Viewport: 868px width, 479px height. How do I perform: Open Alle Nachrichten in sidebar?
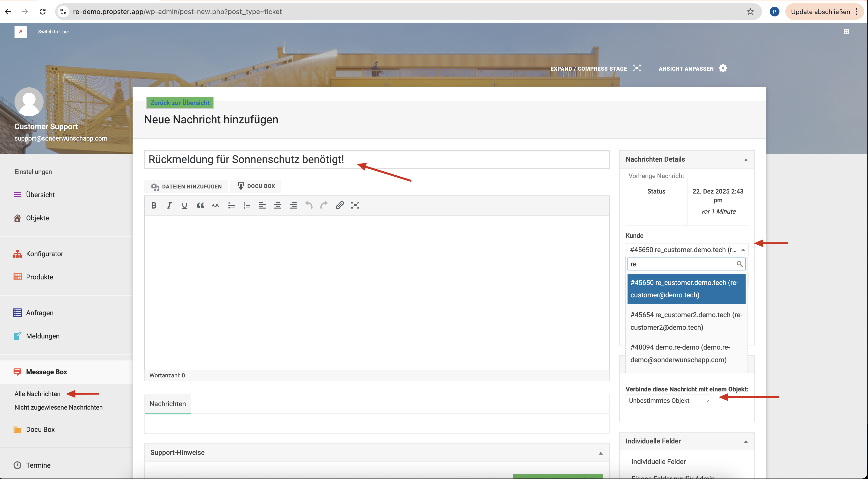point(37,394)
